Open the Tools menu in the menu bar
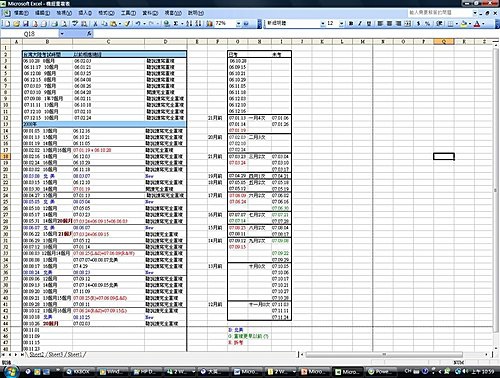This screenshot has height=378, width=500. tap(128, 13)
